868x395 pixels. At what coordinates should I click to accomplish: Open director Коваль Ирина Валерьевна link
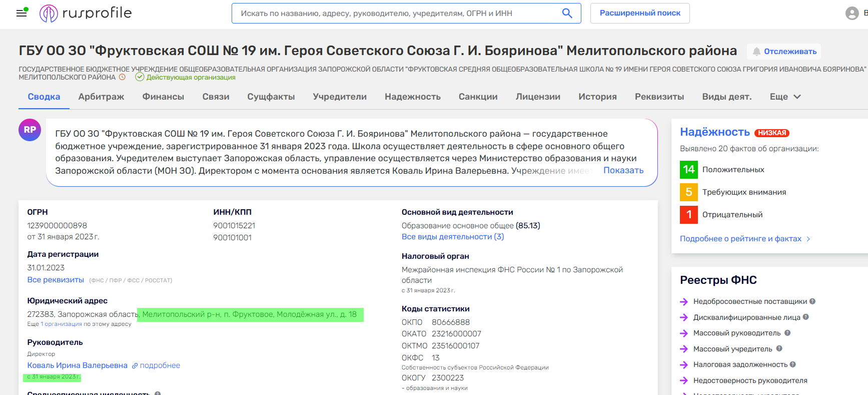pyautogui.click(x=77, y=365)
